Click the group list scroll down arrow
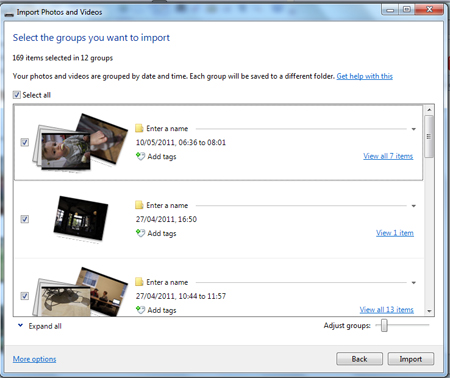450x378 pixels. point(429,311)
